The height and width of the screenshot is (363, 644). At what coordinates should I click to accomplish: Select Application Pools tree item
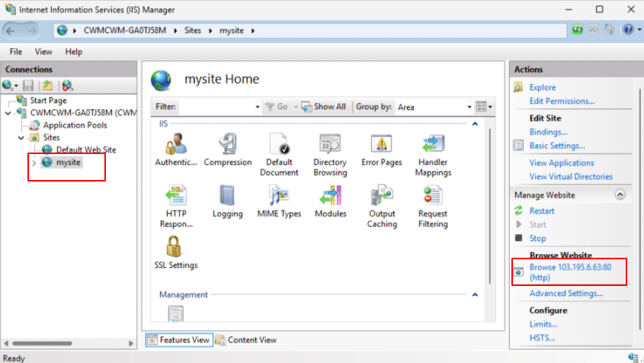click(75, 125)
